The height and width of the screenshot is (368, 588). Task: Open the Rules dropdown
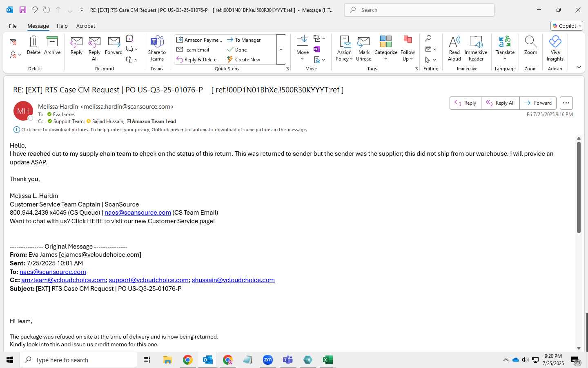pyautogui.click(x=319, y=38)
